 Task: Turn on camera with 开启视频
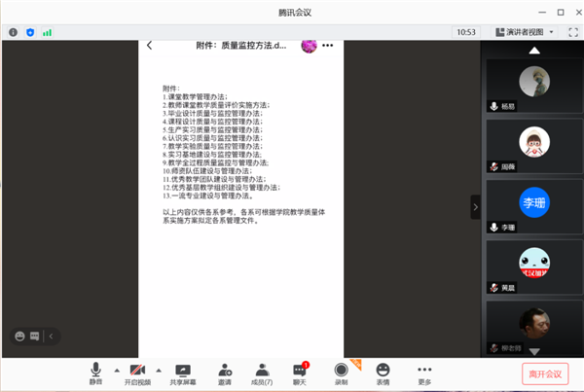point(138,374)
